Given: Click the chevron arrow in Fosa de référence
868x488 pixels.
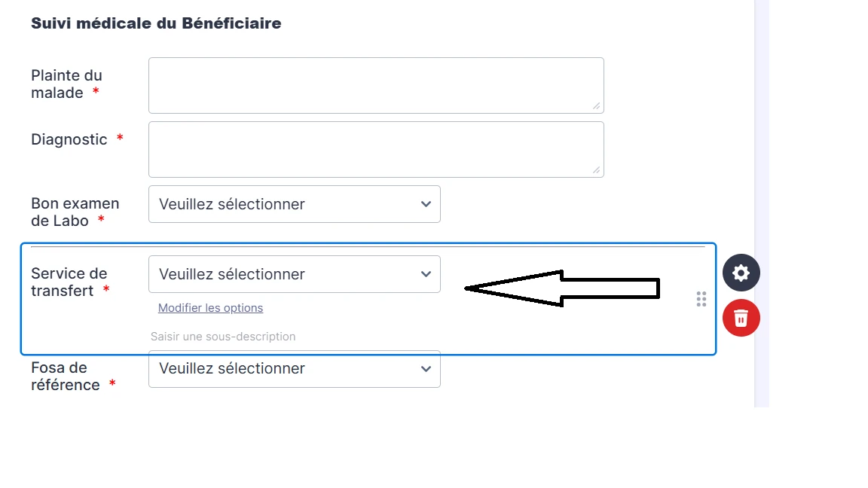Looking at the screenshot, I should [x=426, y=369].
